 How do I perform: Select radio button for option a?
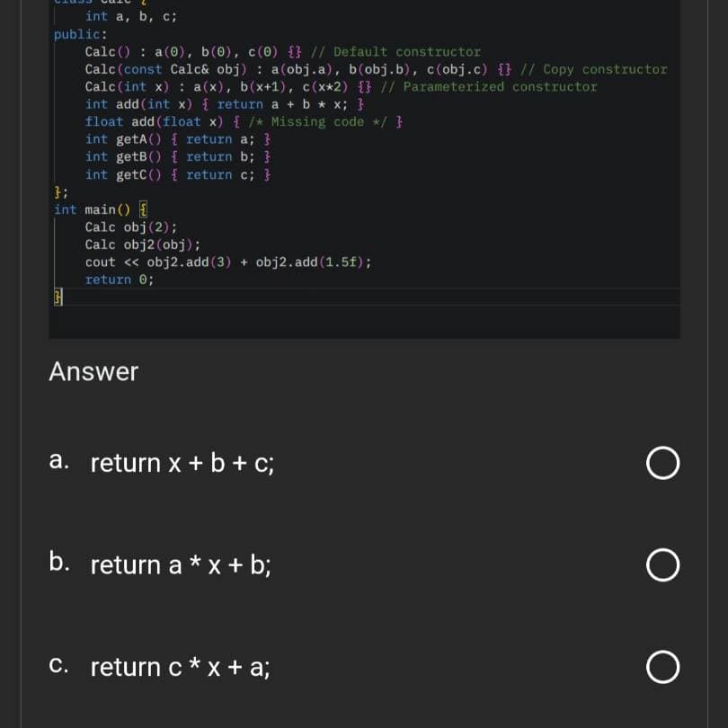coord(662,463)
